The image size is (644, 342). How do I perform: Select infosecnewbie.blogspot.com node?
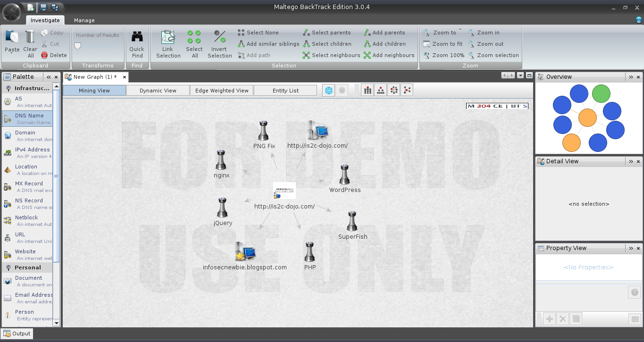click(245, 257)
